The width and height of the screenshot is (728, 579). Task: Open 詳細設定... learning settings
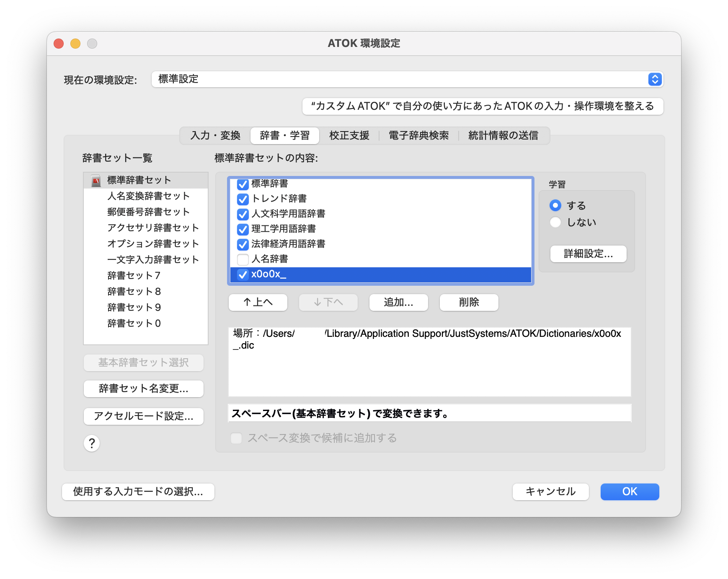pyautogui.click(x=589, y=253)
